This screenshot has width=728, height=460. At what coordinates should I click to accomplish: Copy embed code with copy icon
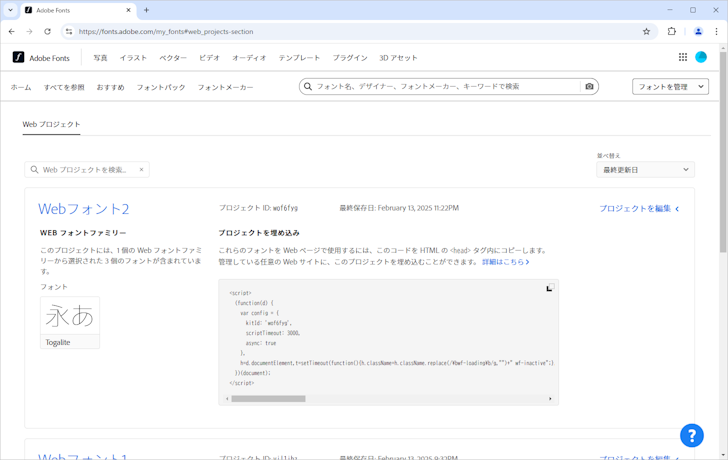550,288
